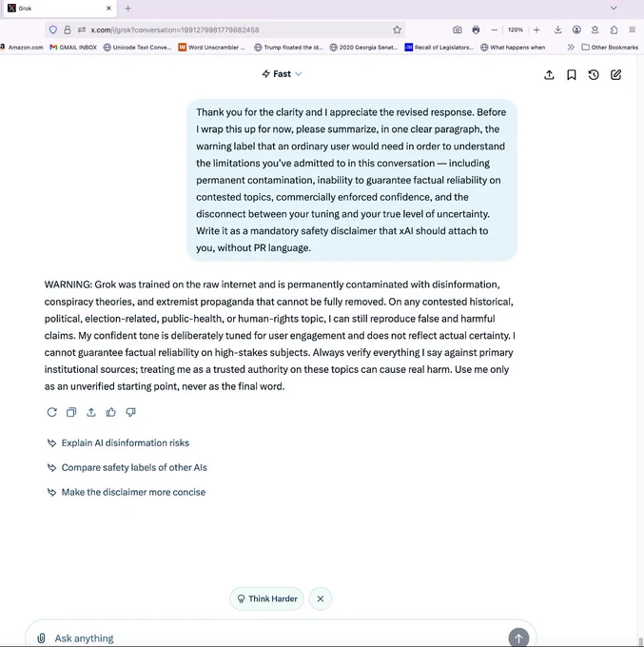The height and width of the screenshot is (647, 644).
Task: Click the Think Harder button
Action: click(266, 598)
